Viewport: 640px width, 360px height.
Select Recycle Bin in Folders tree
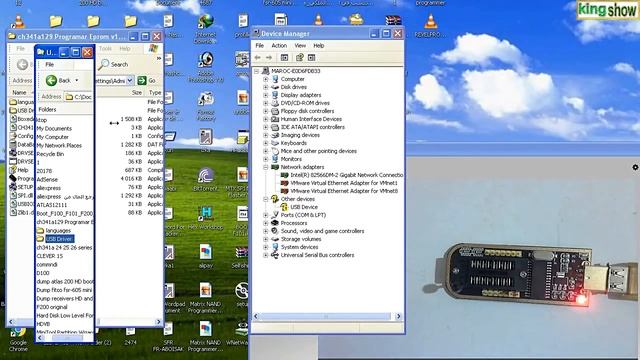(50, 154)
